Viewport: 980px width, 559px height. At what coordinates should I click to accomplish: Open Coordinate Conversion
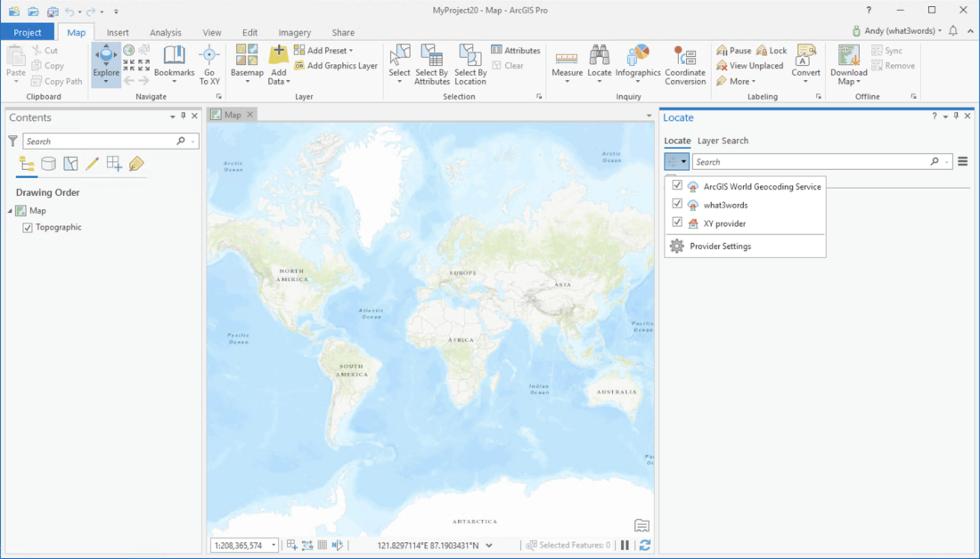click(x=685, y=64)
